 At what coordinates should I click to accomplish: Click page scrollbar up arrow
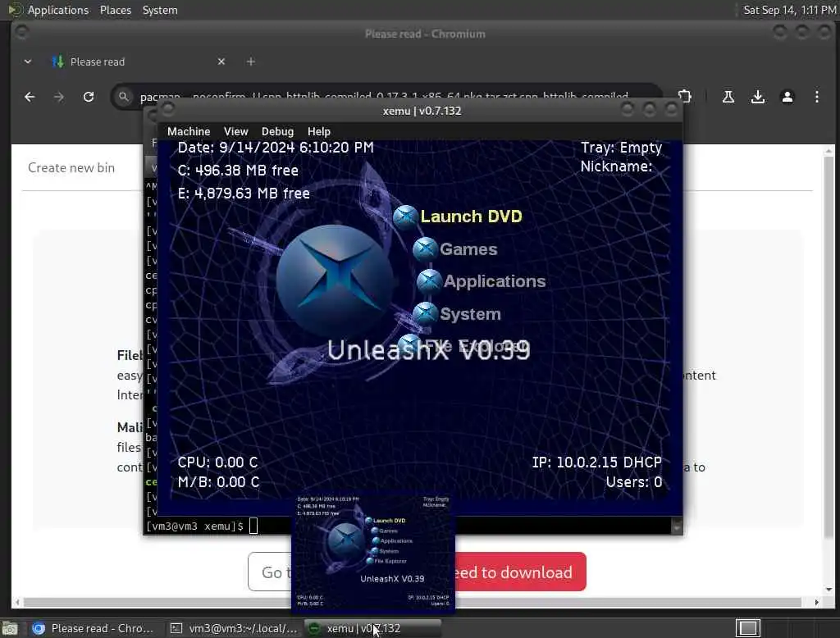[x=829, y=151]
